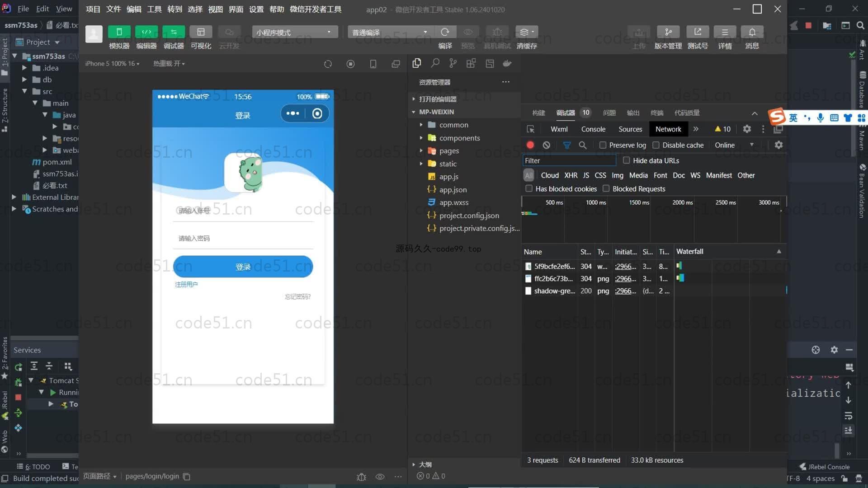
Task: Open the clear cache (清缓存) layers icon
Action: pyautogui.click(x=526, y=32)
